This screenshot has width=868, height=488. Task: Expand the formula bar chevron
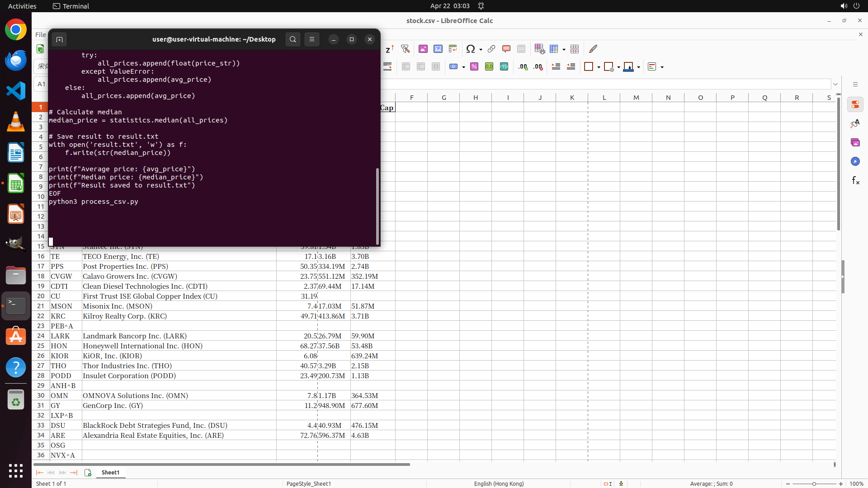click(x=835, y=84)
